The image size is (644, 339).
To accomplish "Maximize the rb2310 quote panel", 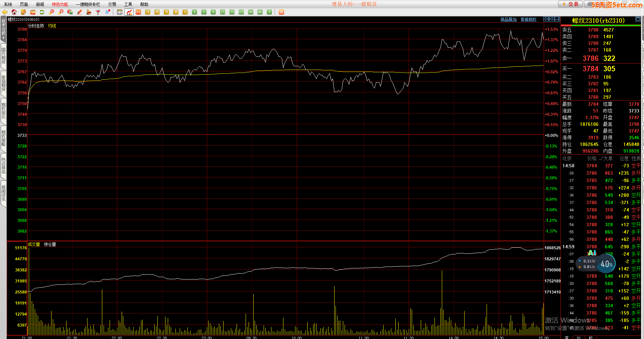I will [638, 19].
